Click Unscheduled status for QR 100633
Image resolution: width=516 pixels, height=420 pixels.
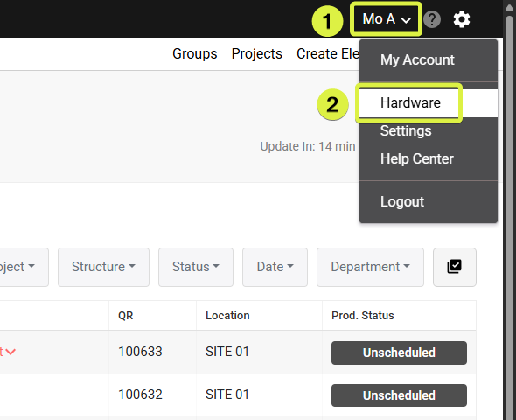(399, 353)
